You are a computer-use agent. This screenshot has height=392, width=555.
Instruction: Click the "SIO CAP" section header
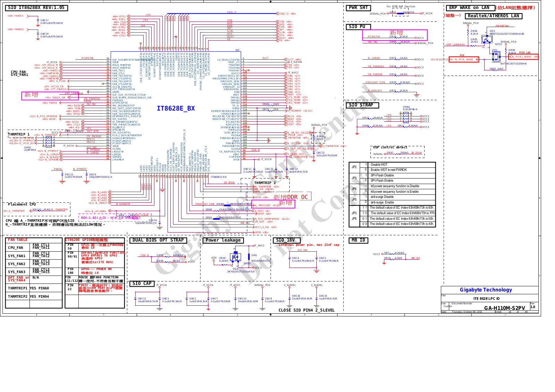[142, 284]
